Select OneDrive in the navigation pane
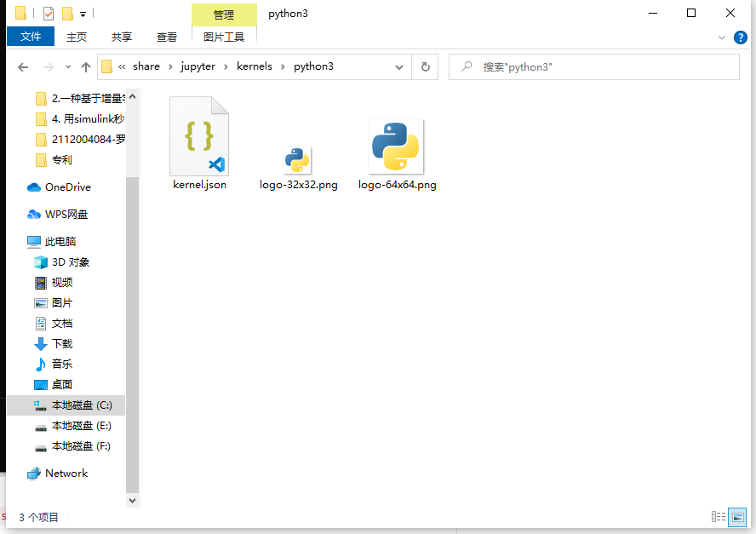The height and width of the screenshot is (534, 756). coord(59,187)
